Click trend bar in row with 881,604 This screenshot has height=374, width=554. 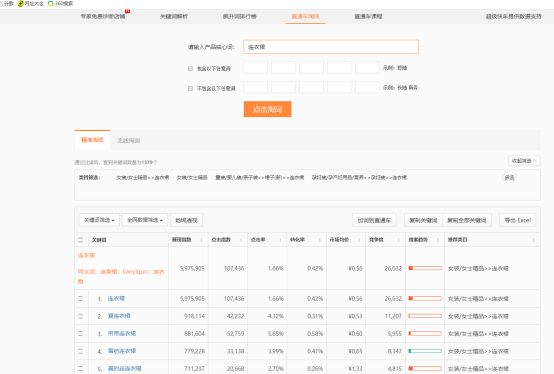(x=425, y=333)
